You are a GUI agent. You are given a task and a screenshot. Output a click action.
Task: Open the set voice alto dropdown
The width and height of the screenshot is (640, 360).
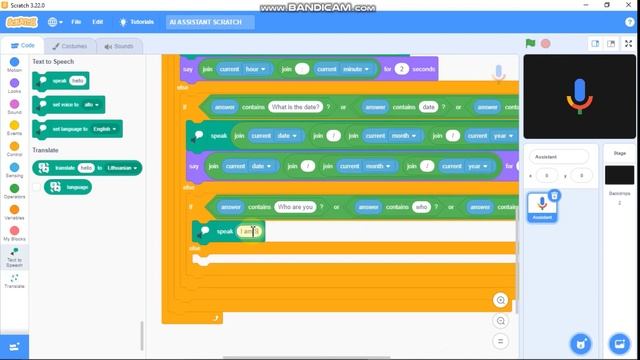tap(91, 105)
